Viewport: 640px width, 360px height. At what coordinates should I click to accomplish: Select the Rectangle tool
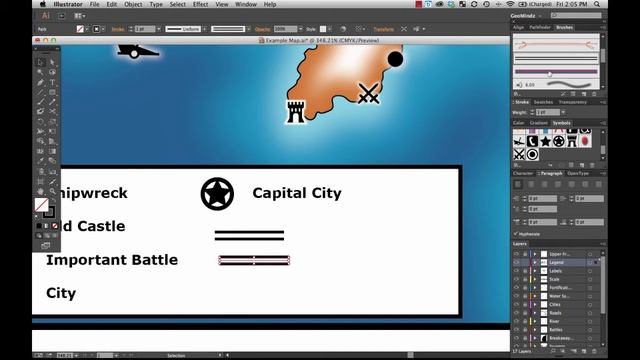52,92
